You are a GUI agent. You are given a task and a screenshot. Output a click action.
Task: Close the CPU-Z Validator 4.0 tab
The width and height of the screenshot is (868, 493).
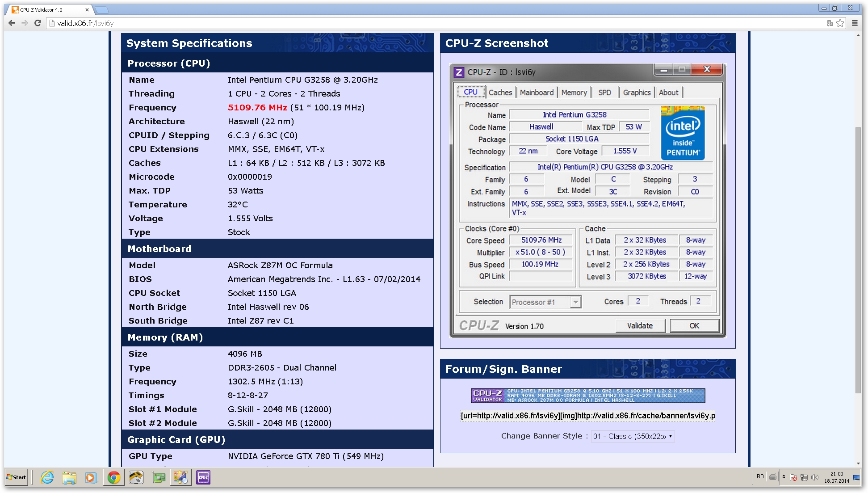click(87, 9)
